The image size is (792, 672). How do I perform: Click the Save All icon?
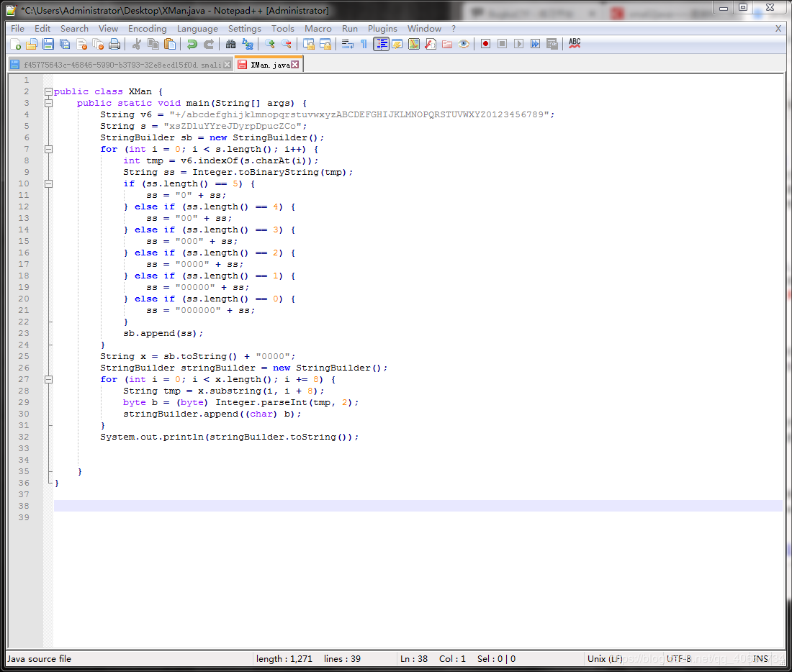click(x=65, y=44)
